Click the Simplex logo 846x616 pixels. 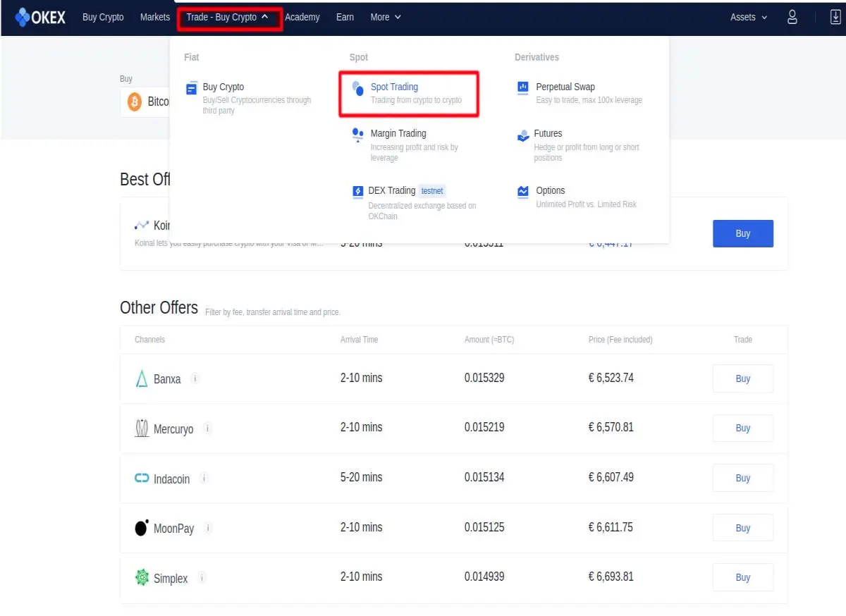pos(142,578)
